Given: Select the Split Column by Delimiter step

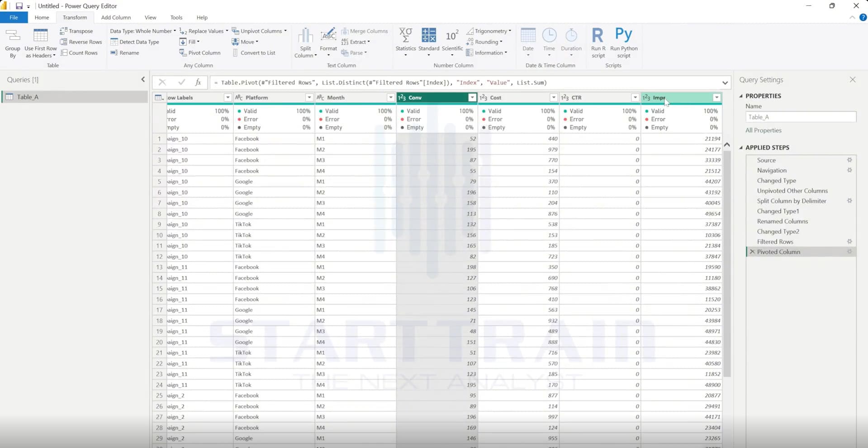Looking at the screenshot, I should click(792, 201).
